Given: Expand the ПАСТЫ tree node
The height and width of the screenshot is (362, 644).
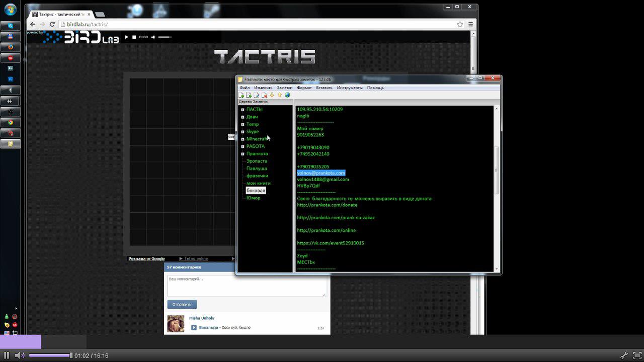Looking at the screenshot, I should coord(243,110).
